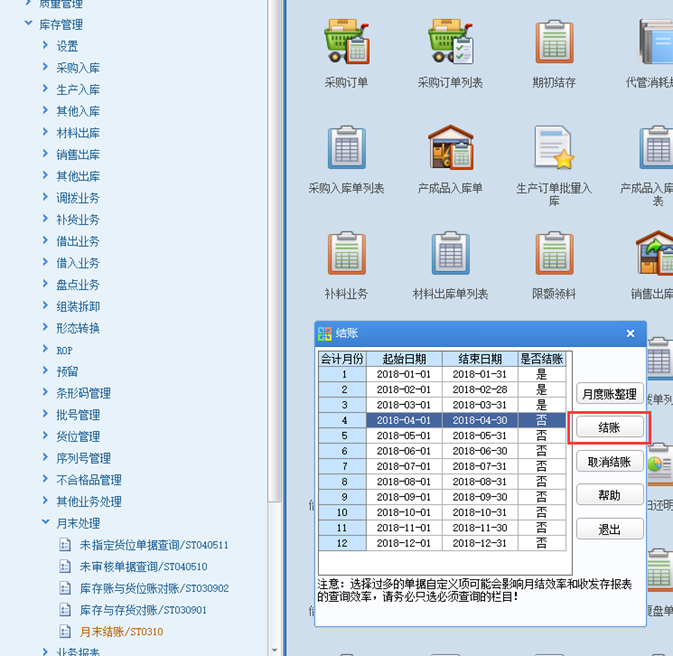Select 形态转换 in the tree

coord(78,328)
